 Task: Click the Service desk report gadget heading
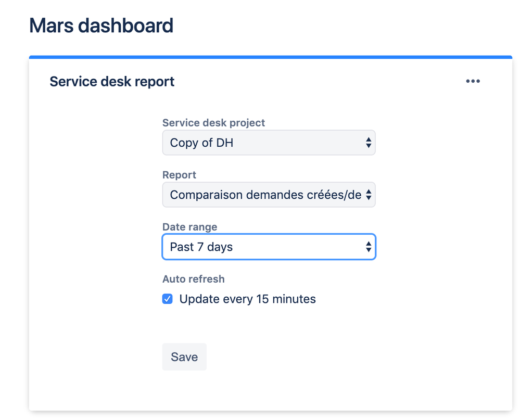[x=112, y=82]
